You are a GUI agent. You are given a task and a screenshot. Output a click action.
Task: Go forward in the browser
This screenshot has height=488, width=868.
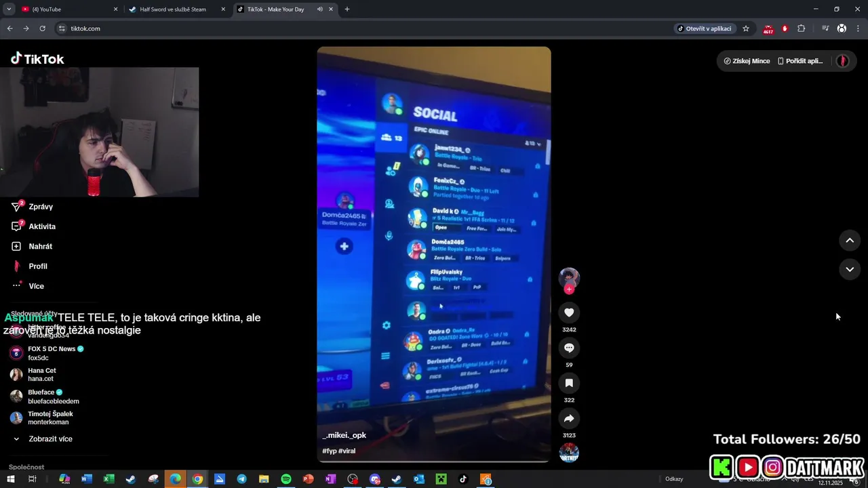(26, 28)
